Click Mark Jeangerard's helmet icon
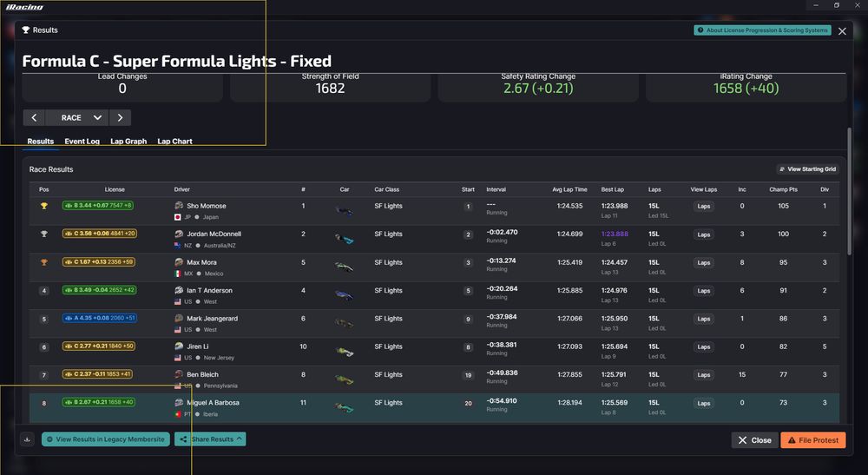This screenshot has height=475, width=868. point(179,319)
